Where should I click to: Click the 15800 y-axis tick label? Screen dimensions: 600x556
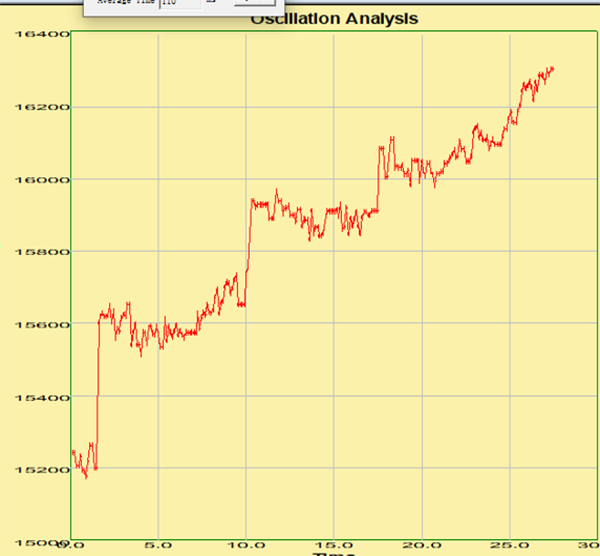pyautogui.click(x=42, y=252)
